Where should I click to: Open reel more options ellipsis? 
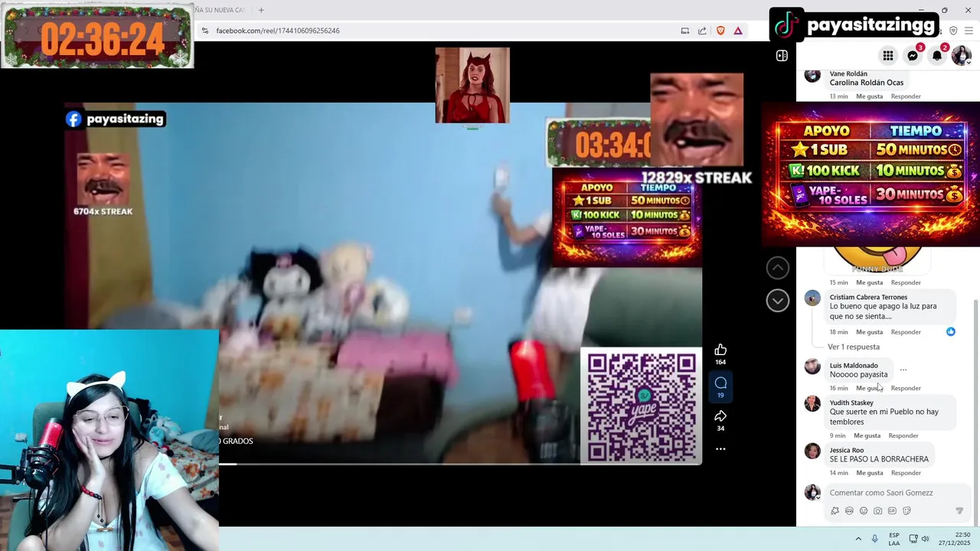click(720, 449)
